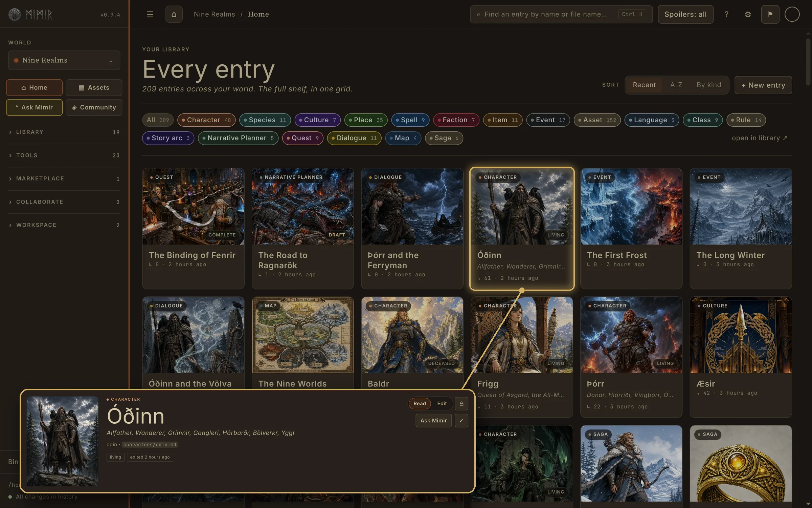Open the help question mark icon
Viewport: 812px width, 508px height.
tap(726, 14)
